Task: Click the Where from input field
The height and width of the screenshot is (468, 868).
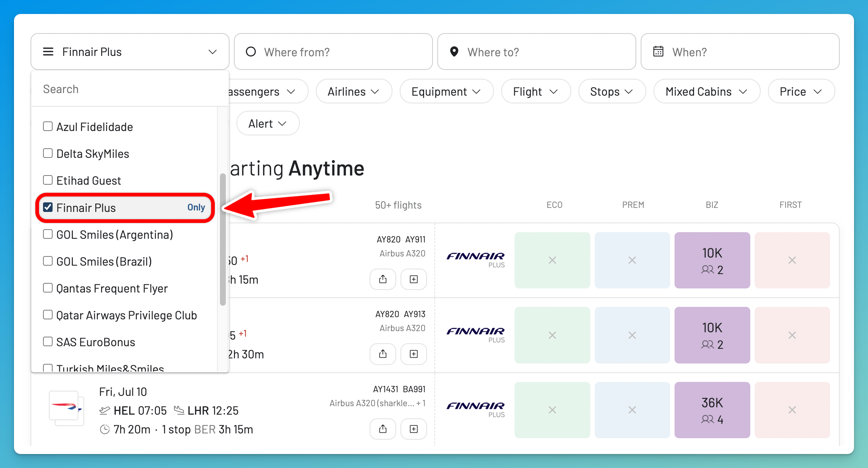Action: 333,52
